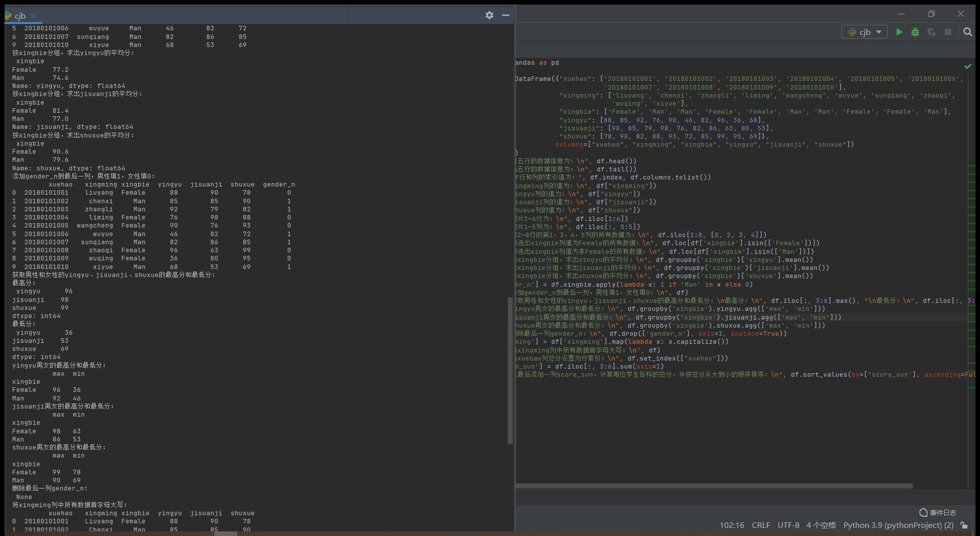The height and width of the screenshot is (536, 980).
Task: Click 'columns=' keyword argument in the editor
Action: click(571, 145)
